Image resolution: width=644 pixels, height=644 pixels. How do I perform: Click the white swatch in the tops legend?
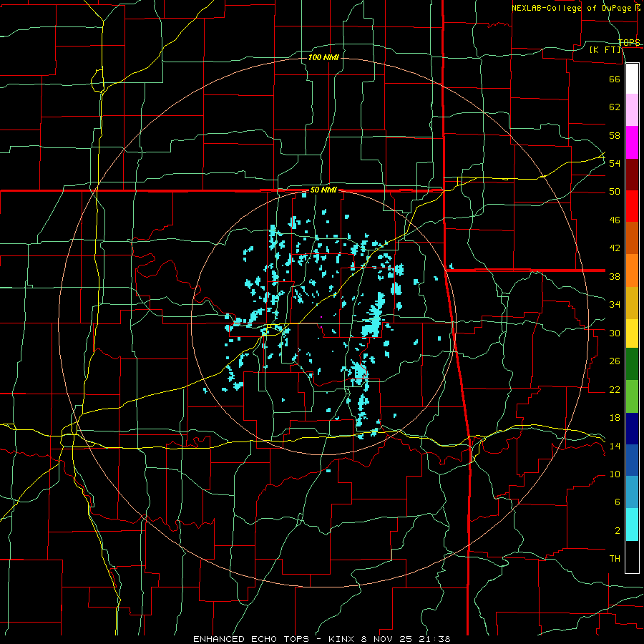tap(632, 79)
